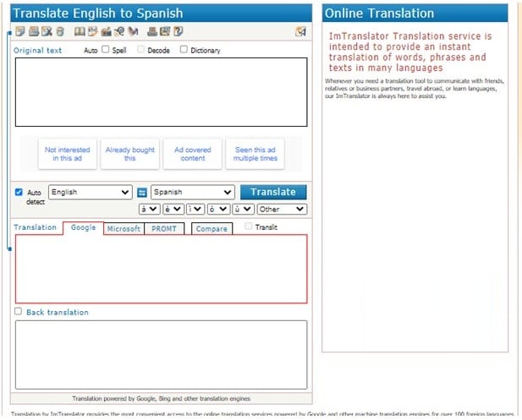Uncheck the Auto detect checkbox
522x420 pixels.
[19, 192]
